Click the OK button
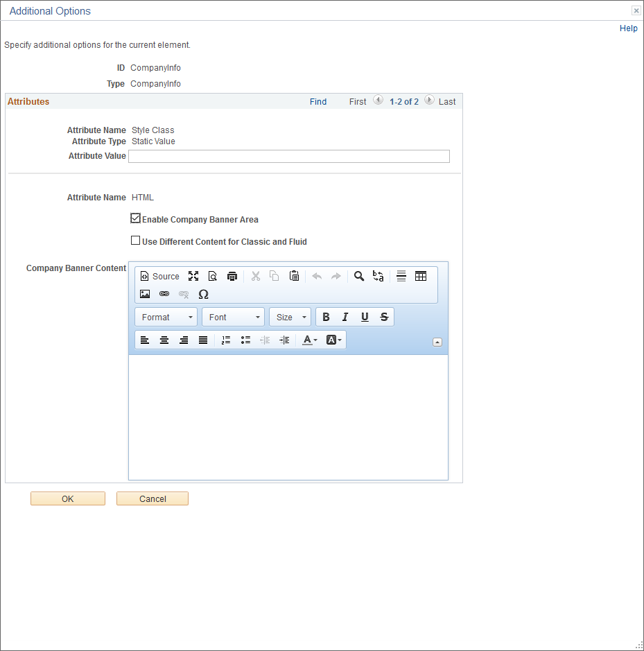Screen dimensions: 644x651 click(x=68, y=498)
